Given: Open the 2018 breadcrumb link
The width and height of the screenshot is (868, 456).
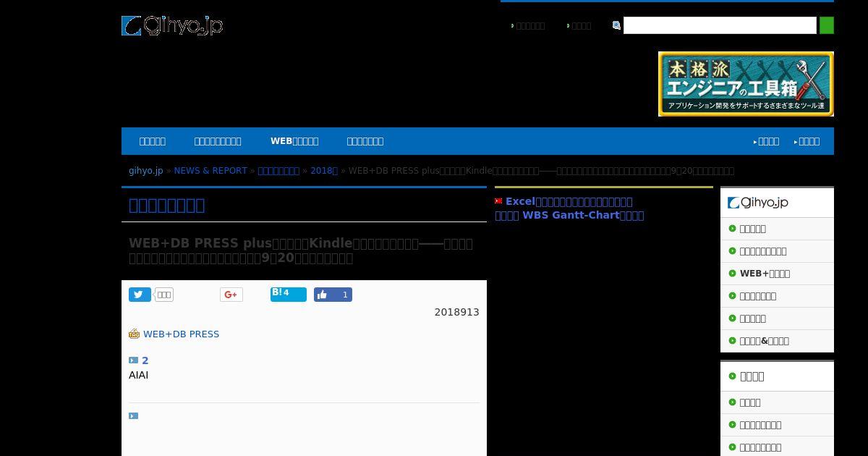Looking at the screenshot, I should [324, 171].
